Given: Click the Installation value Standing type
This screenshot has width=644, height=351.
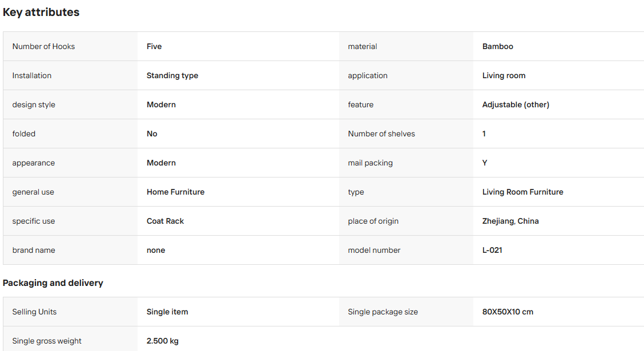Looking at the screenshot, I should tap(172, 75).
